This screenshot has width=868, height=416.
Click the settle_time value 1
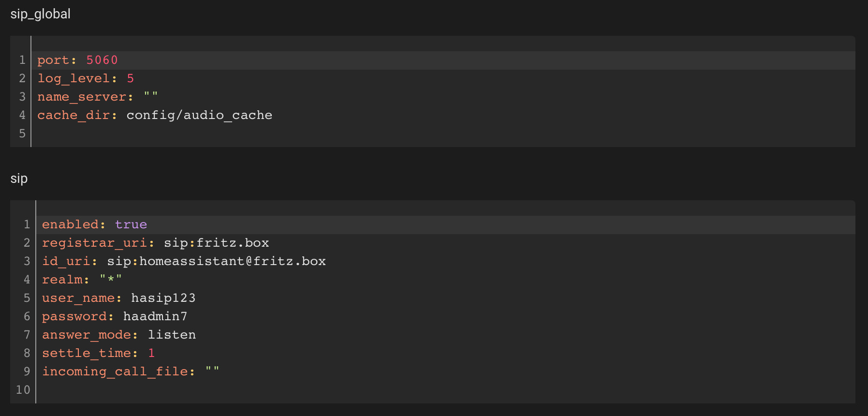click(x=151, y=353)
